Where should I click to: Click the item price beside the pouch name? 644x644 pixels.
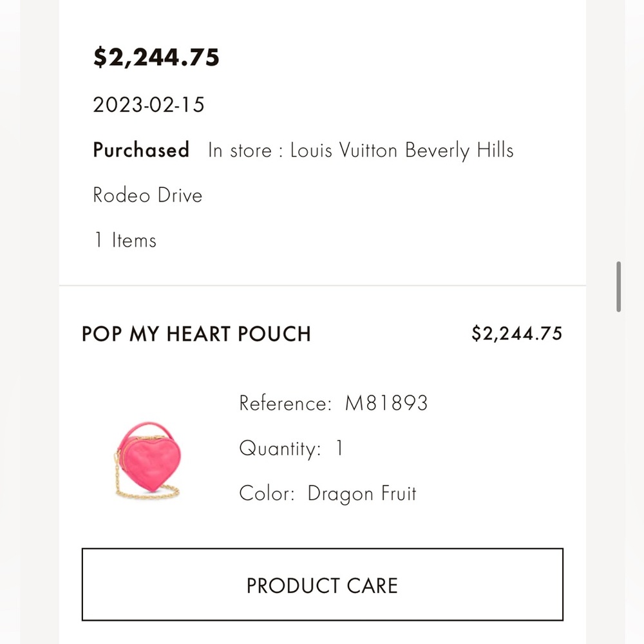(x=518, y=334)
